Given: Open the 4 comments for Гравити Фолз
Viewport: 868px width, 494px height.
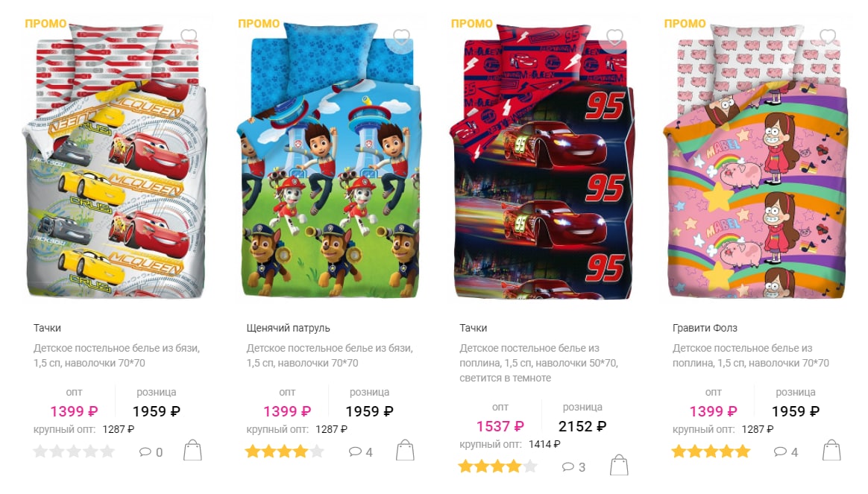Looking at the screenshot, I should tap(786, 452).
